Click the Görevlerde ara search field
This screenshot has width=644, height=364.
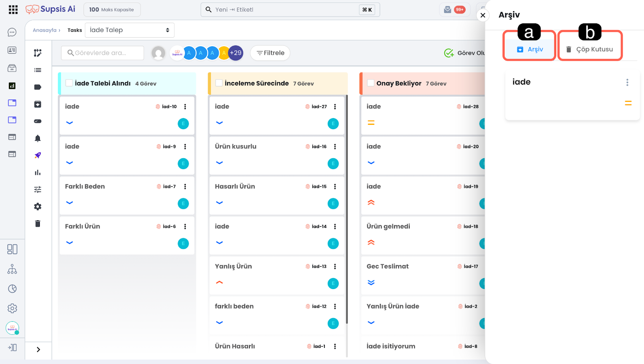pos(103,53)
